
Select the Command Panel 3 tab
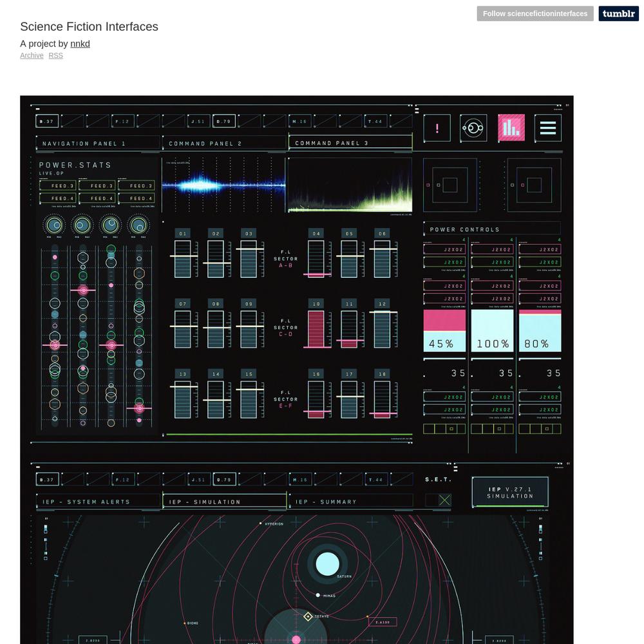pyautogui.click(x=350, y=142)
